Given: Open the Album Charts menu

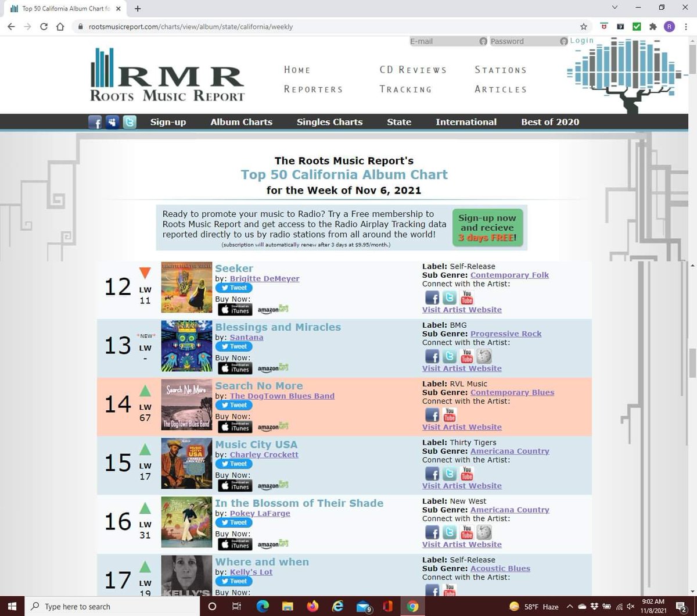Looking at the screenshot, I should coord(241,122).
